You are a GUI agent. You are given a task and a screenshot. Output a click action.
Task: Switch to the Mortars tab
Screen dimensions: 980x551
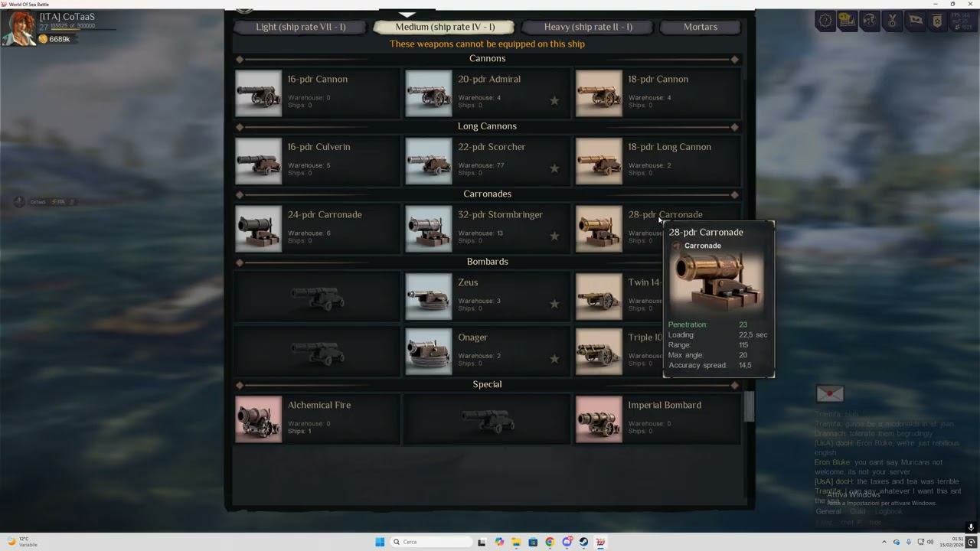701,27
